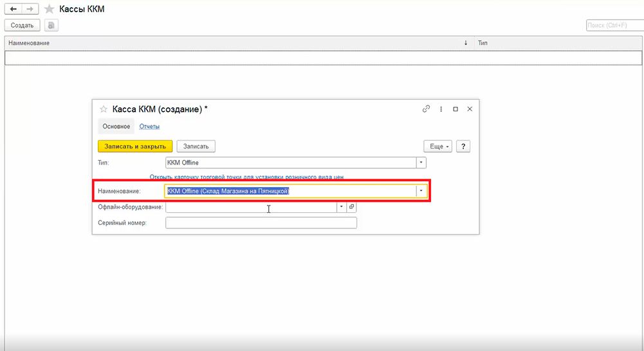Select the Основное tab
644x351 pixels.
tap(116, 126)
